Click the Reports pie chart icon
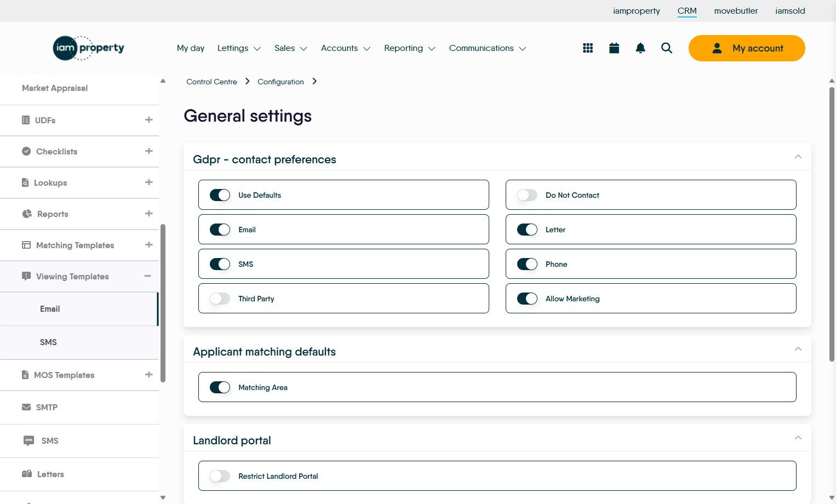Viewport: 836px width, 504px height. point(27,214)
